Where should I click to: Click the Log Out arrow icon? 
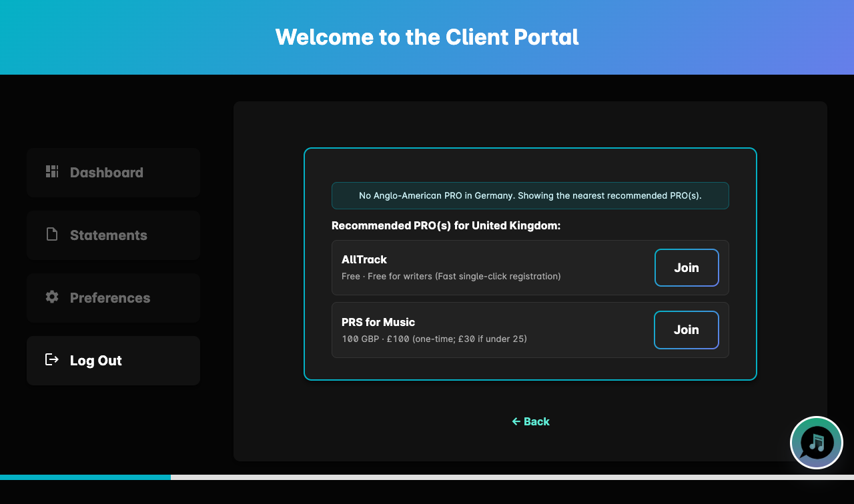click(52, 359)
